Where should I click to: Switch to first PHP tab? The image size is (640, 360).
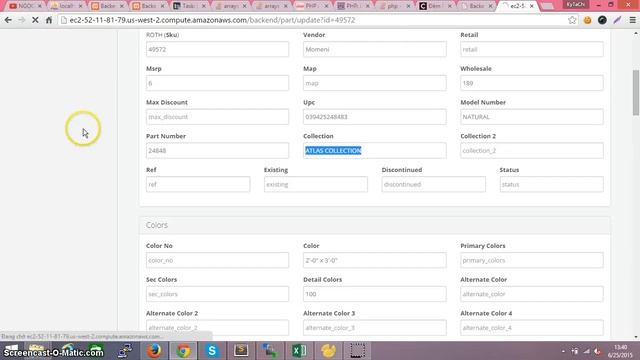(313, 6)
